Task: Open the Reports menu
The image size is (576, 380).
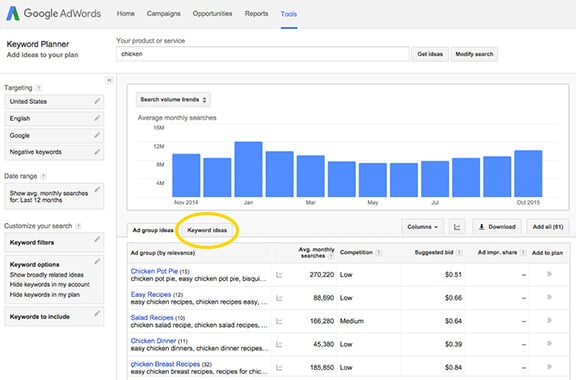Action: 256,14
